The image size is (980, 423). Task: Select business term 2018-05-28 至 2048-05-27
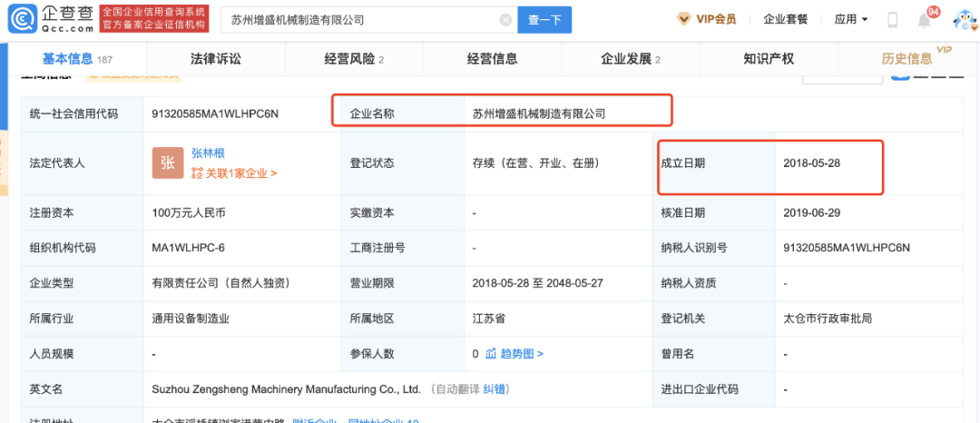537,283
